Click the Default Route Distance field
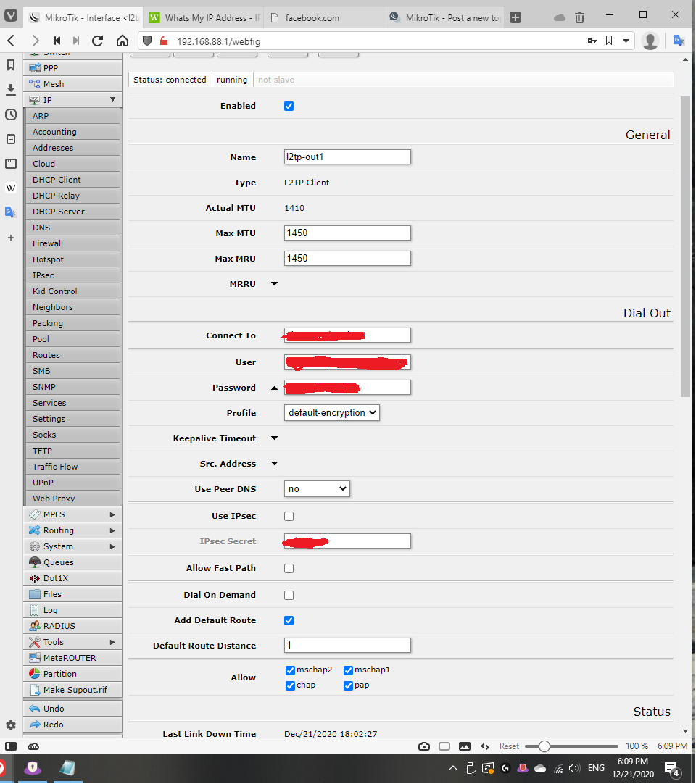This screenshot has width=696, height=784. (x=347, y=646)
